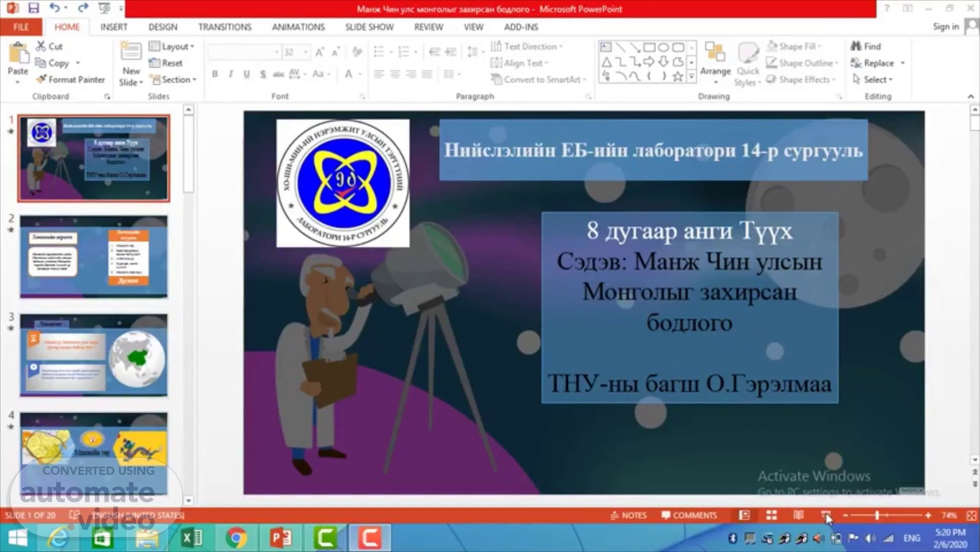980x552 pixels.
Task: Toggle Italic text formatting
Action: coord(231,75)
